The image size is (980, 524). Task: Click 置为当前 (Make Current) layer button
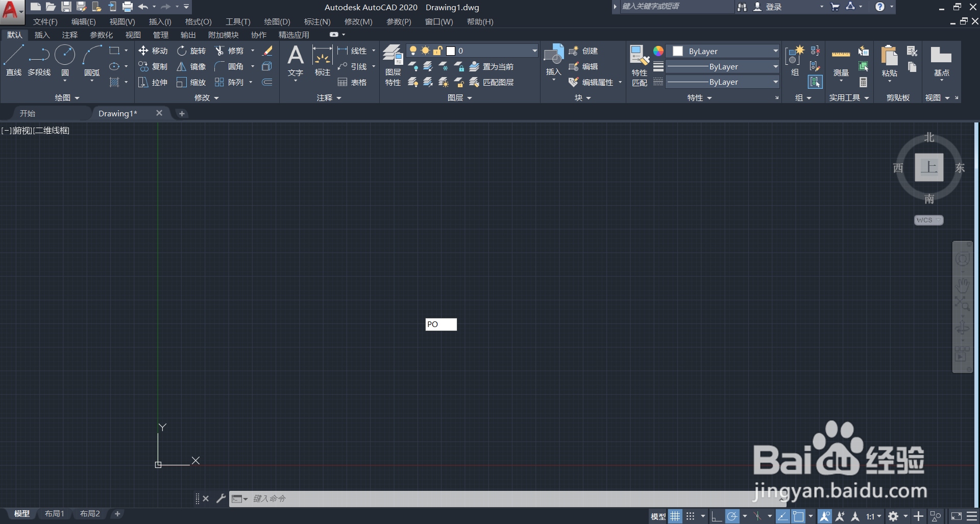point(491,67)
